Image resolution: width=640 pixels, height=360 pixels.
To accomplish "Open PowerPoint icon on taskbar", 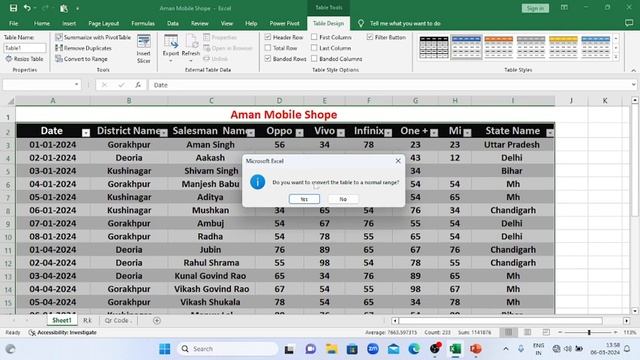I will [x=476, y=349].
